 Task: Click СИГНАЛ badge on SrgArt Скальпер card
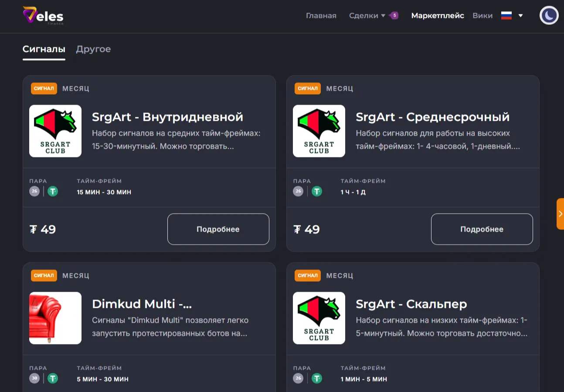click(x=308, y=276)
